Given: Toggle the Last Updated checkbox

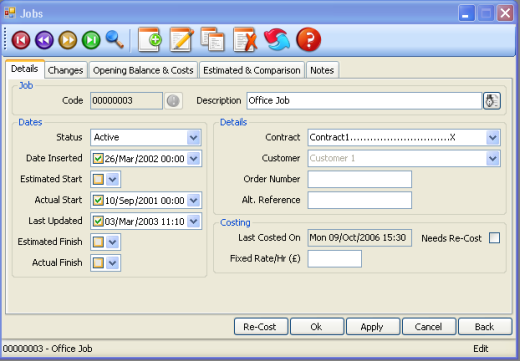Looking at the screenshot, I should (98, 221).
